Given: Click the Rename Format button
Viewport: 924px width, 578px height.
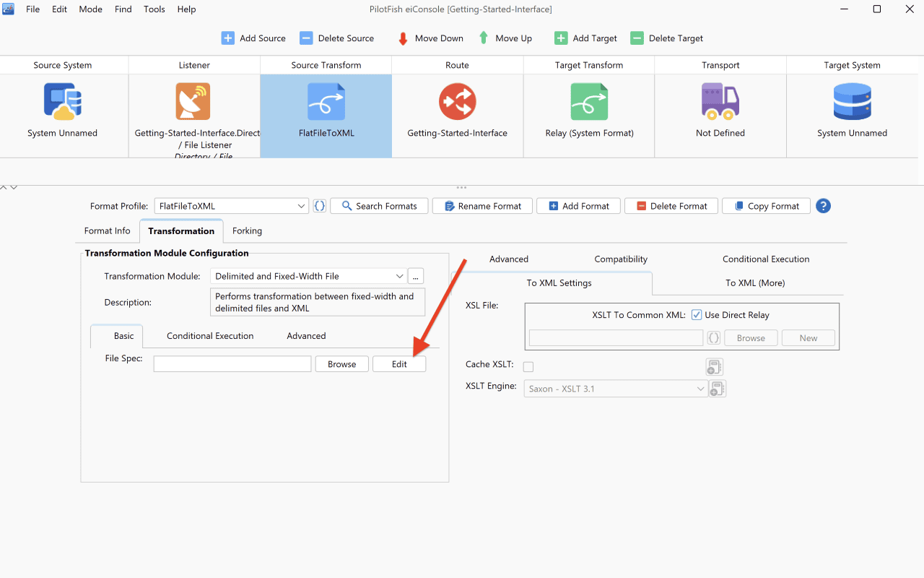Looking at the screenshot, I should point(482,206).
